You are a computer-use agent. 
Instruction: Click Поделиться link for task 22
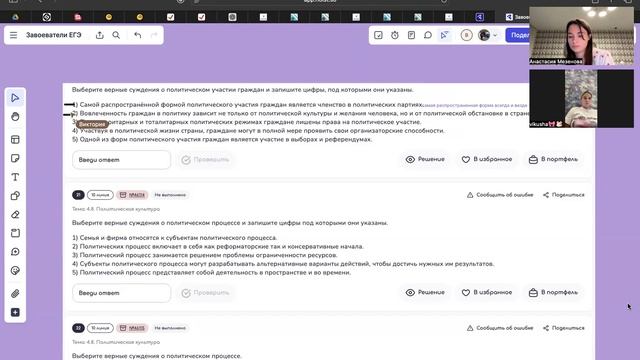tap(564, 328)
